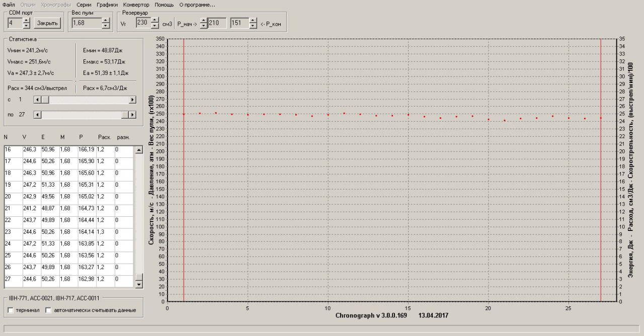Open the Файл menu

[9, 5]
